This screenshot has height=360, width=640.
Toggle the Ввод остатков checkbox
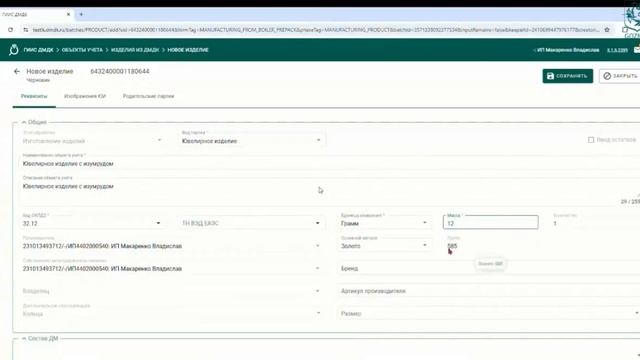pos(591,140)
